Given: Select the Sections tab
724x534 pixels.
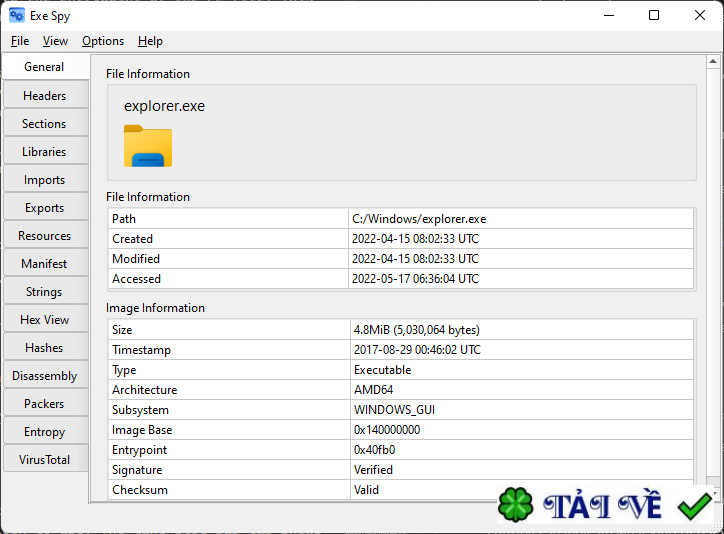Looking at the screenshot, I should pos(44,124).
